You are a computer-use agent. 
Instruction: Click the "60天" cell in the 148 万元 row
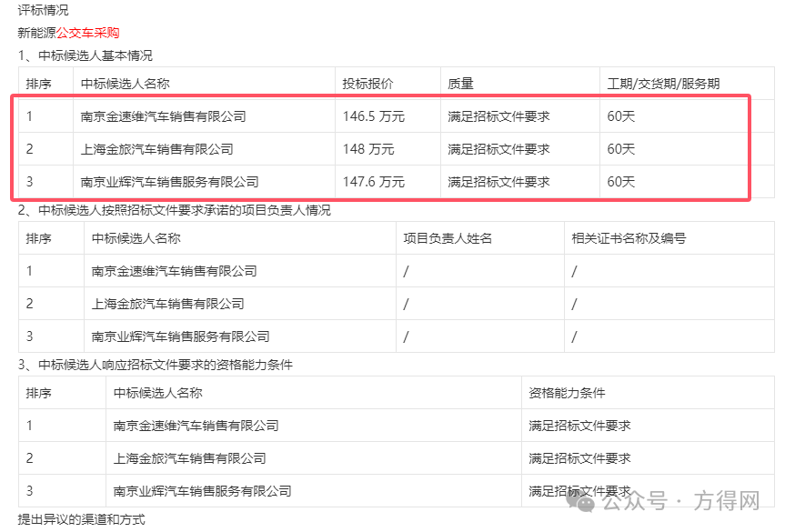tap(620, 149)
